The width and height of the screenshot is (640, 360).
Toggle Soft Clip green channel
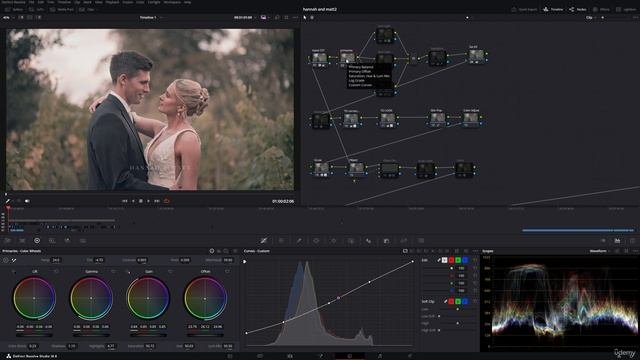point(458,301)
